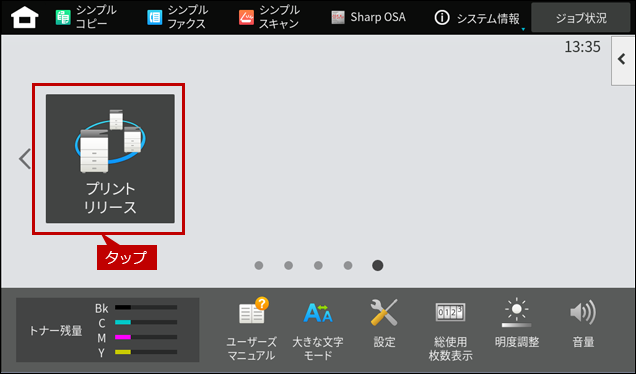Show 総使用枚数表示 total count
The image size is (636, 374).
pyautogui.click(x=450, y=330)
